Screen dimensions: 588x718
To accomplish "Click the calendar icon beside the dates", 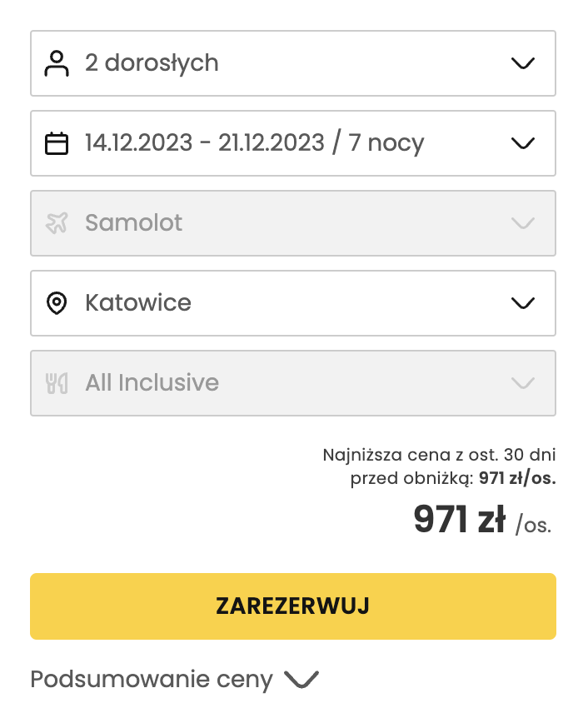I will pyautogui.click(x=57, y=142).
